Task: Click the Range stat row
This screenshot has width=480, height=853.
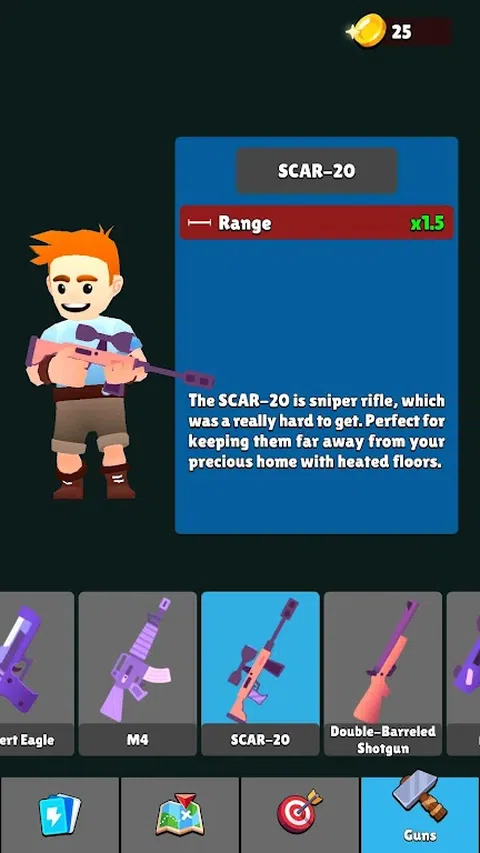Action: (316, 222)
